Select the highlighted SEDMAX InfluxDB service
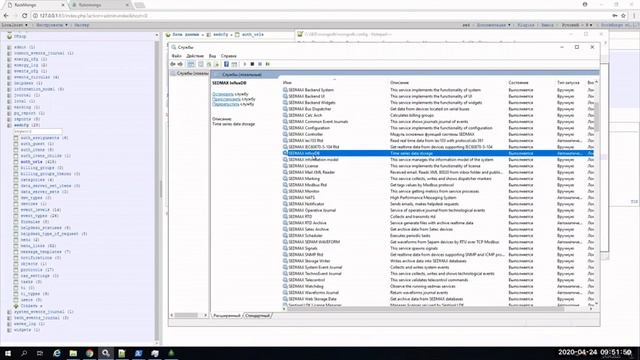This screenshot has width=640, height=360. click(438, 153)
